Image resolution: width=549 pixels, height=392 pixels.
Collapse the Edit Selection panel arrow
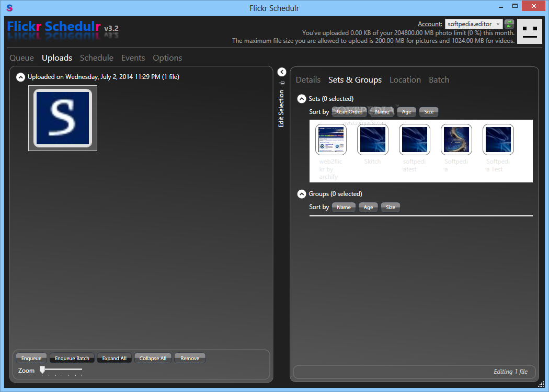click(282, 72)
